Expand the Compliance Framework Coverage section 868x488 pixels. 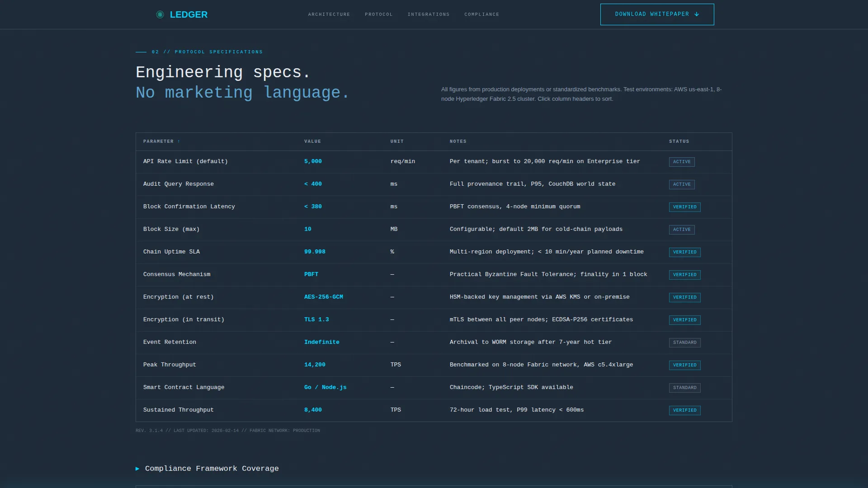pyautogui.click(x=207, y=469)
